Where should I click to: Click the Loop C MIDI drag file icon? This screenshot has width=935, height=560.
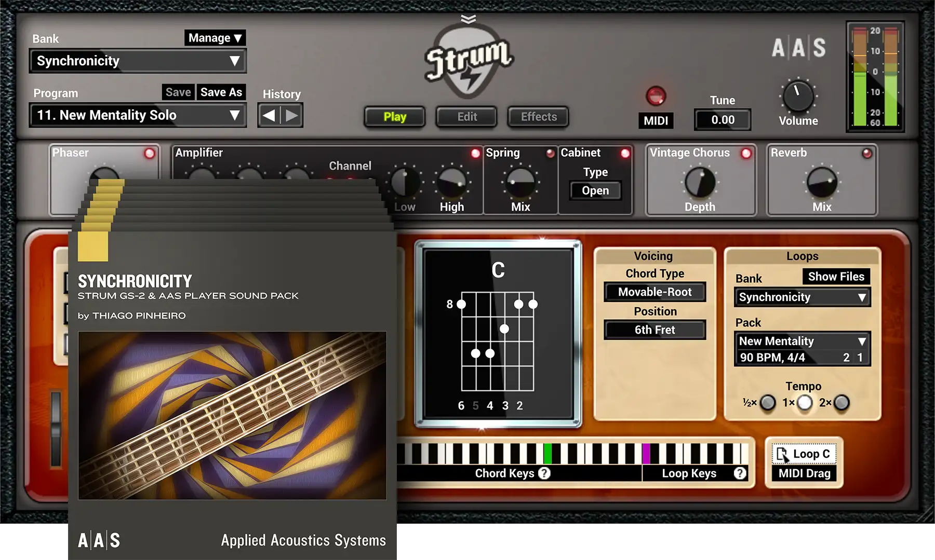point(783,453)
